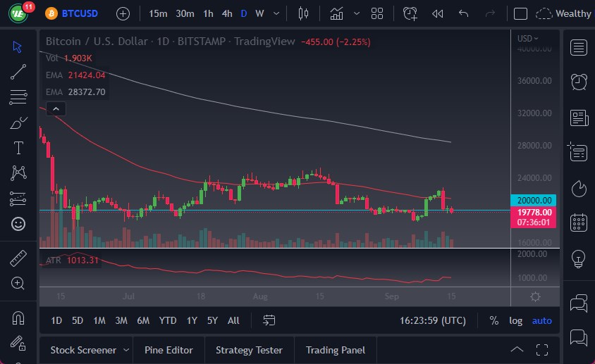Select the trend line drawing tool
Screen dimensions: 595x364
[x=18, y=71]
